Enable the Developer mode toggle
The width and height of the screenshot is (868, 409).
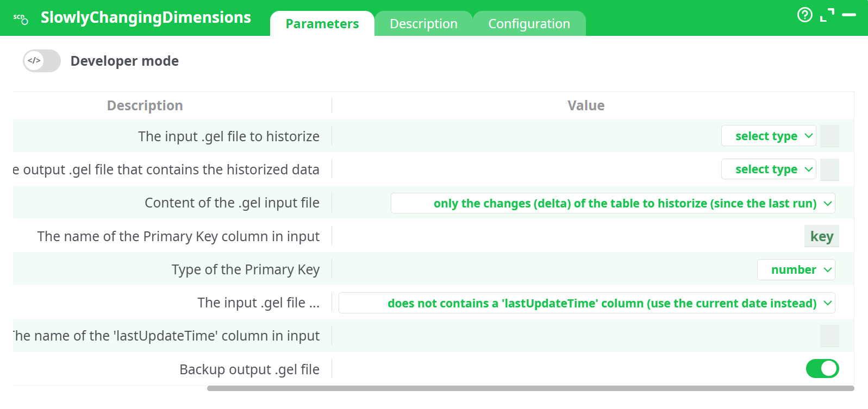pyautogui.click(x=41, y=61)
